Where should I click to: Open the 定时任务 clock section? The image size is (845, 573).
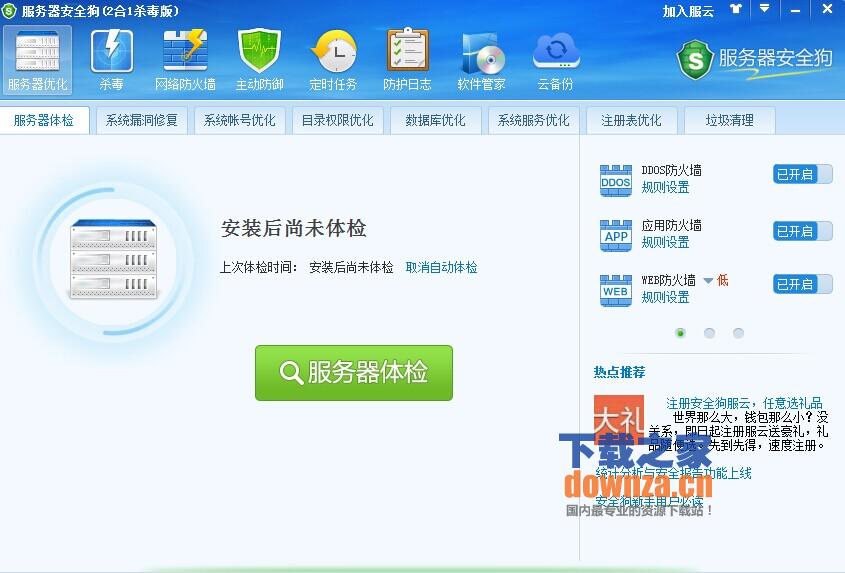click(333, 61)
